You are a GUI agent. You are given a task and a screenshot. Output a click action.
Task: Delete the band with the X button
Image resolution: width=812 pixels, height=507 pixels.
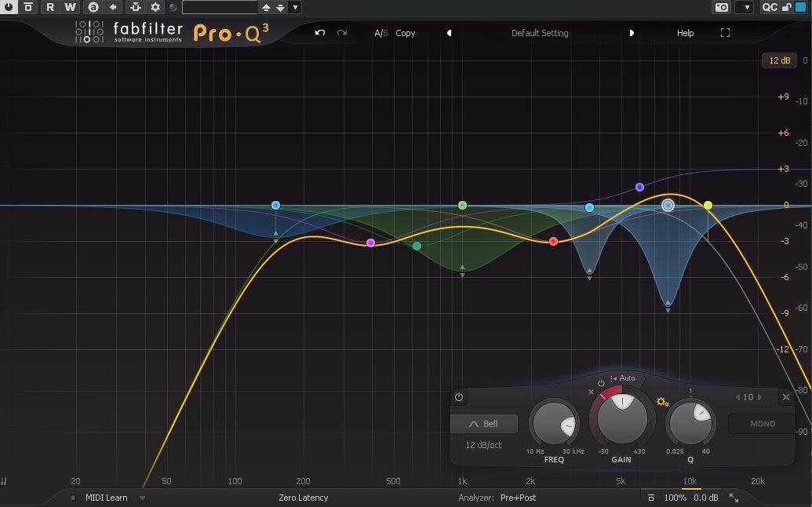785,397
